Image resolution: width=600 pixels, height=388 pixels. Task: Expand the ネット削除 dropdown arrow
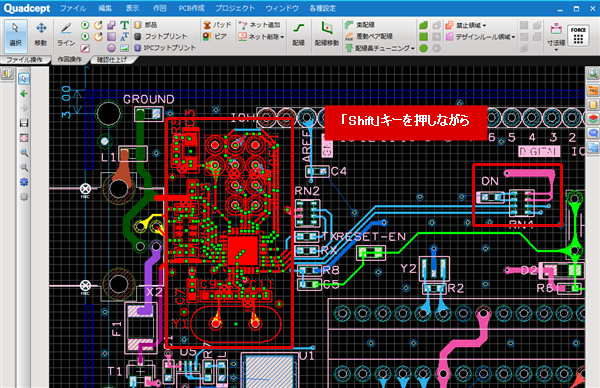click(x=282, y=37)
